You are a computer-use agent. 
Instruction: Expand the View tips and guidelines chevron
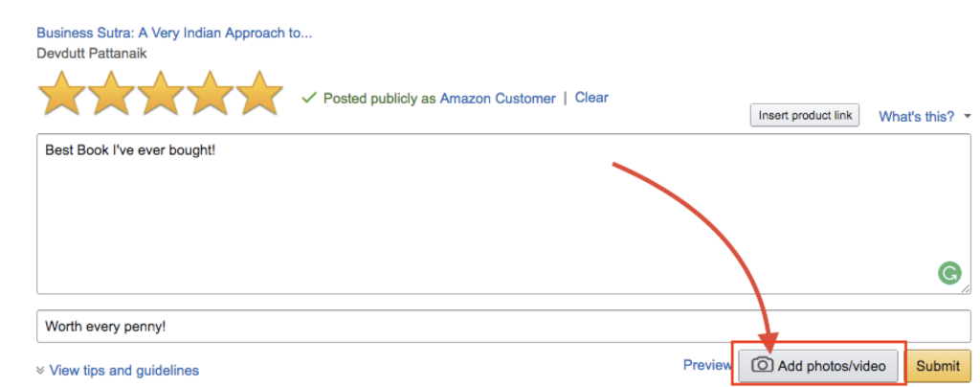click(x=40, y=371)
